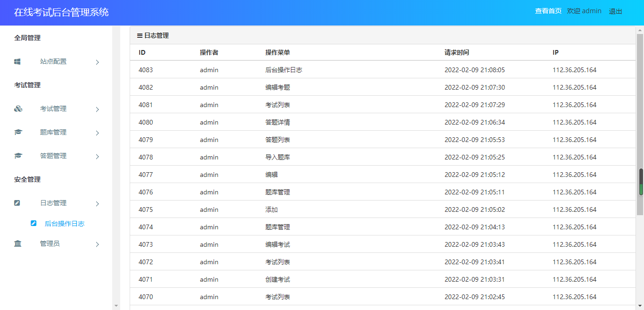This screenshot has width=644, height=310.
Task: Click the 退出 logout link
Action: 615,11
